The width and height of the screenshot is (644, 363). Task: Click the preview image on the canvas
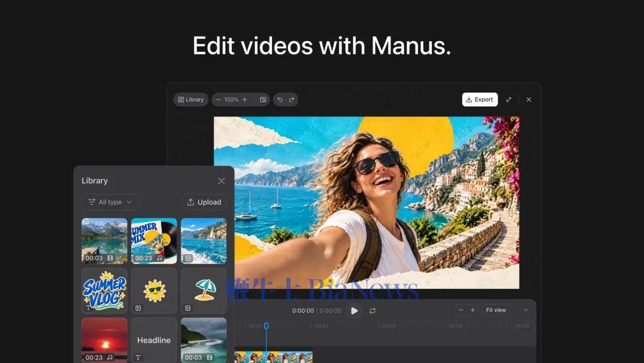click(366, 202)
